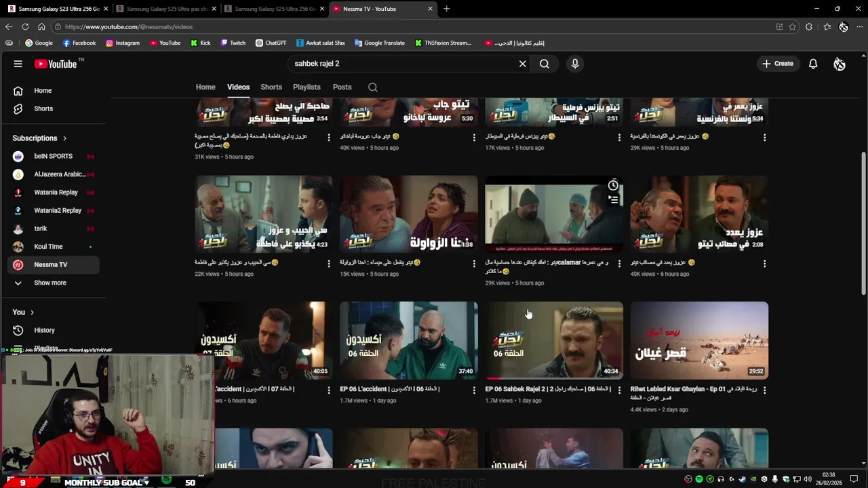
Task: Open options menu for the 15K views video
Action: click(x=474, y=263)
